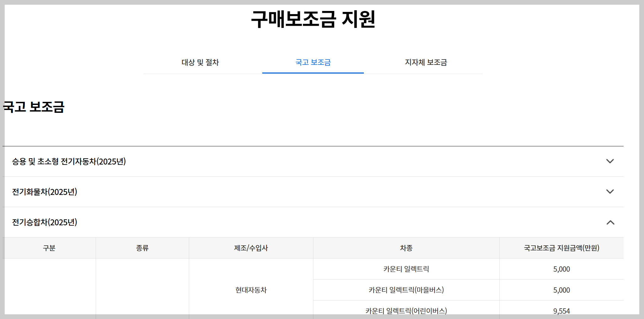Open the 대상 및 절차 tab
Screen dimensions: 644x319
[x=200, y=62]
